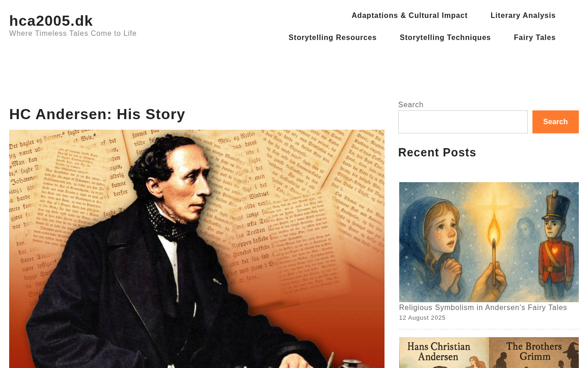This screenshot has width=588, height=368.
Task: Click the Recent Posts heading
Action: coord(437,152)
